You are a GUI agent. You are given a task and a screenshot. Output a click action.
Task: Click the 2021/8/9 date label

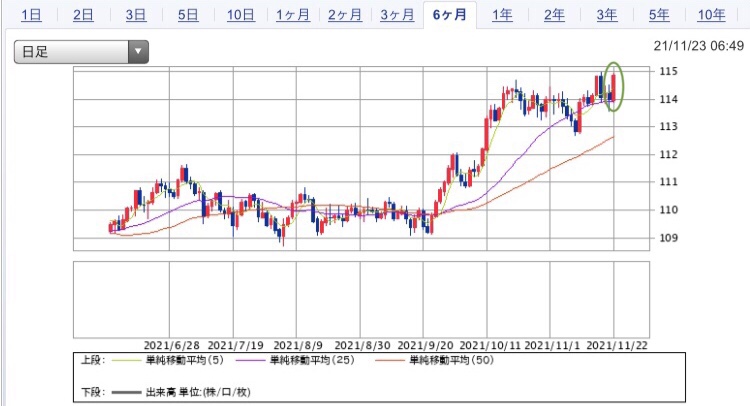click(x=298, y=345)
